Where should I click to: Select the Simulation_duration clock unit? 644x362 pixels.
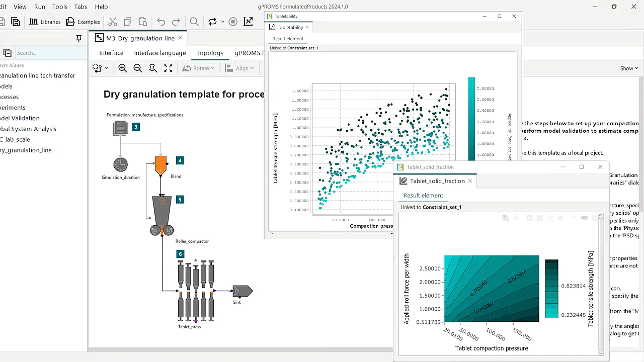tap(120, 164)
